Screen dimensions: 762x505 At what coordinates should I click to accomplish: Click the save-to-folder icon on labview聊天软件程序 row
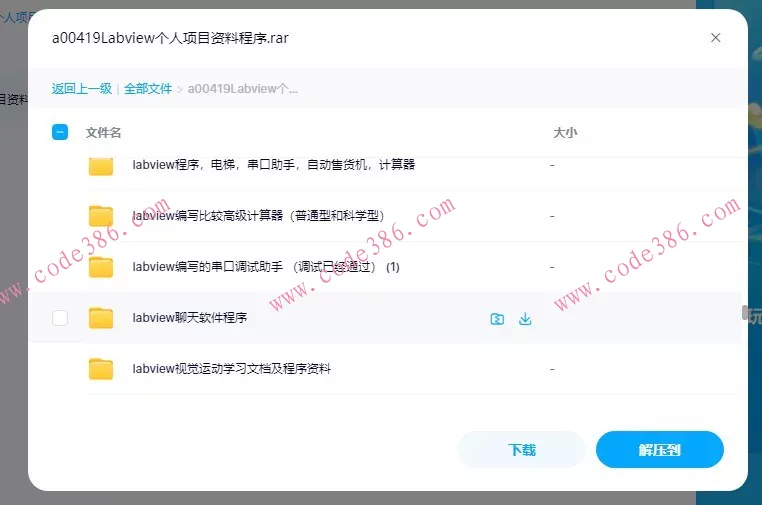click(497, 319)
